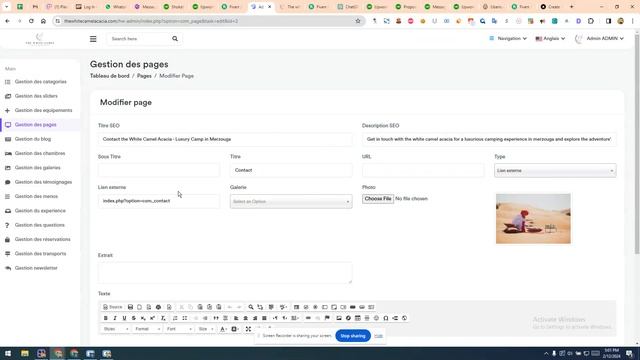Open Gestion des réservations in the sidebar
The image size is (640, 360).
tap(42, 239)
